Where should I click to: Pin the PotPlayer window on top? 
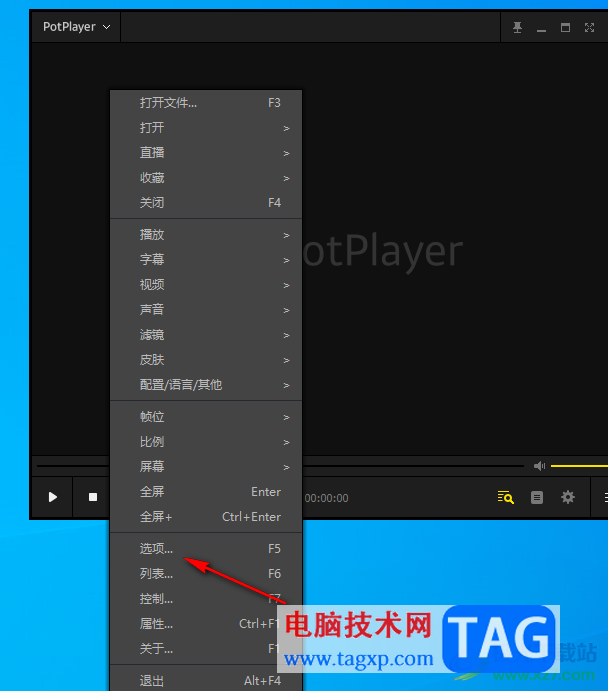click(x=517, y=27)
